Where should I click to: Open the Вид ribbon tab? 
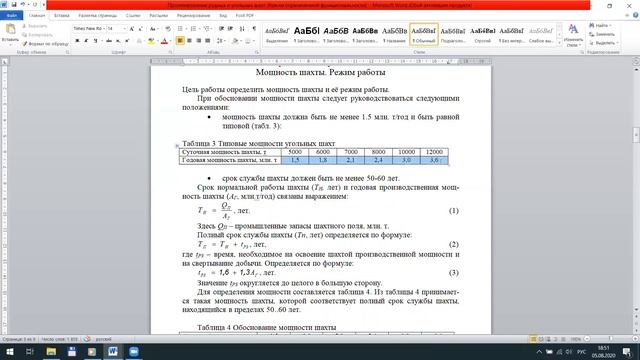pos(223,16)
